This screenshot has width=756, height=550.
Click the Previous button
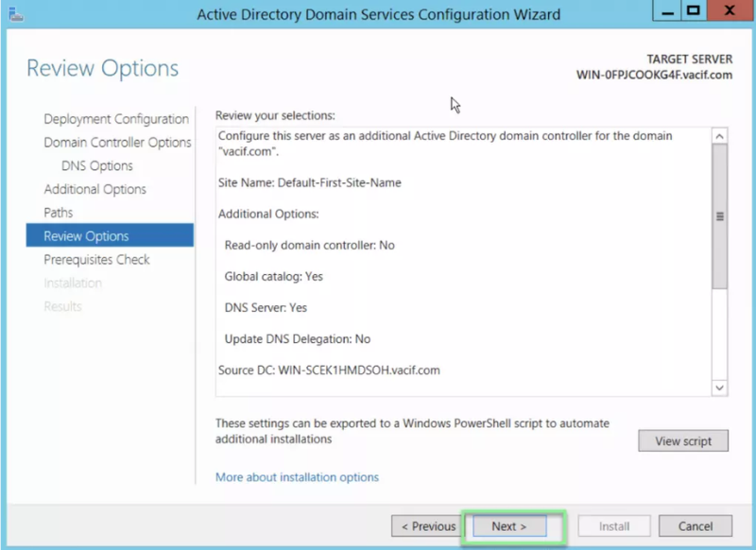(x=426, y=525)
